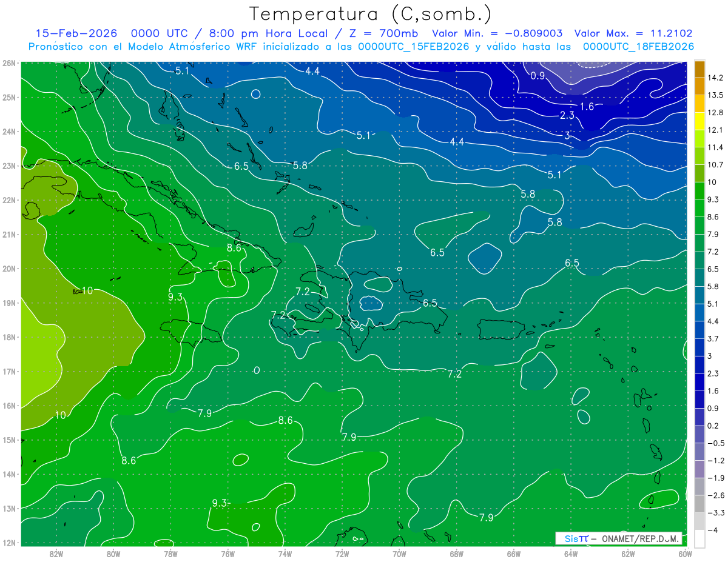Click the latitude axis label "22N"

coord(9,200)
